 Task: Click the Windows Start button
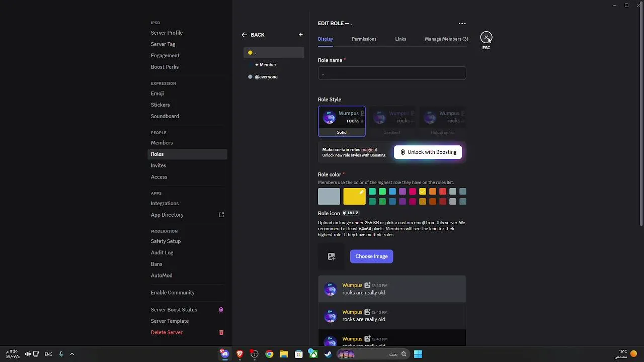[418, 354]
